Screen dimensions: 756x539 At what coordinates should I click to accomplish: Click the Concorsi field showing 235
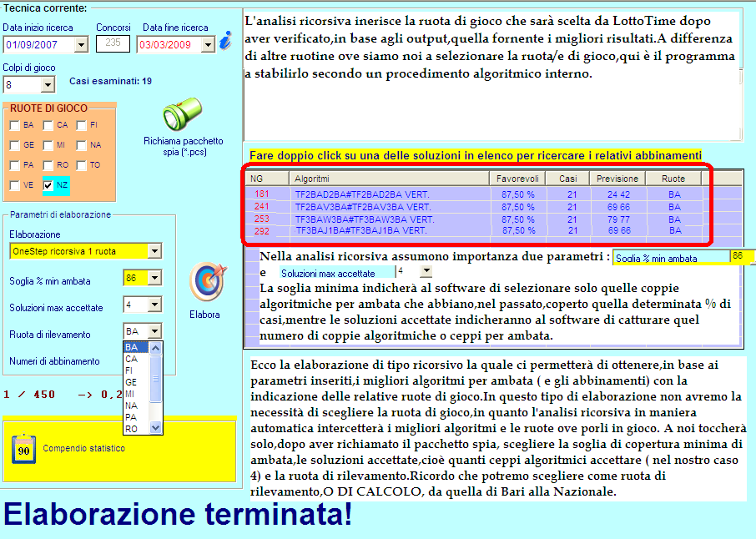(x=113, y=43)
